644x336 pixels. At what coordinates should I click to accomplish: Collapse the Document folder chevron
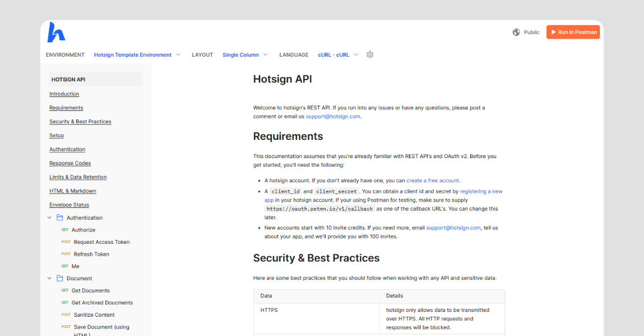[50, 278]
